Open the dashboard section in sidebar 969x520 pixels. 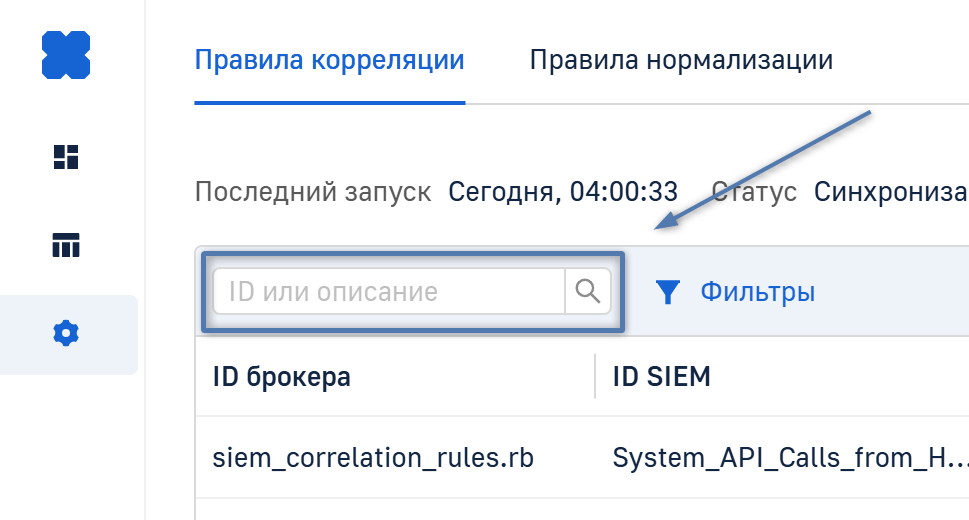tap(66, 157)
